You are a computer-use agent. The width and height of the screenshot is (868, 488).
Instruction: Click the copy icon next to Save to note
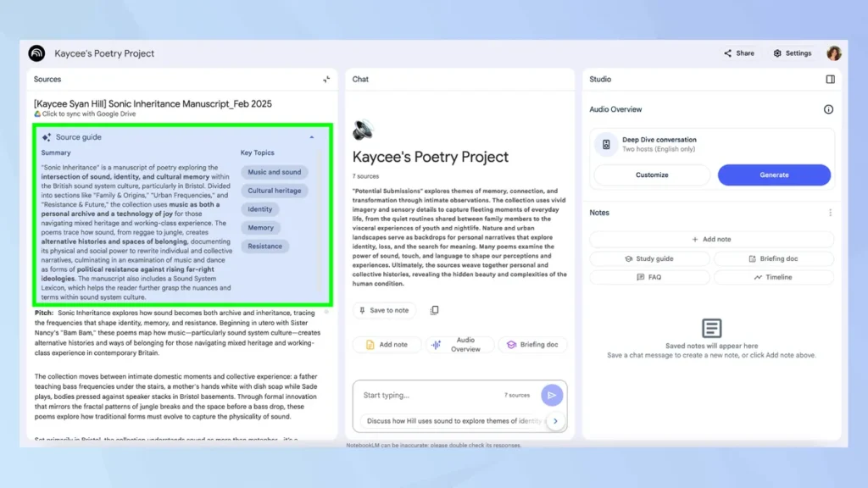(434, 310)
